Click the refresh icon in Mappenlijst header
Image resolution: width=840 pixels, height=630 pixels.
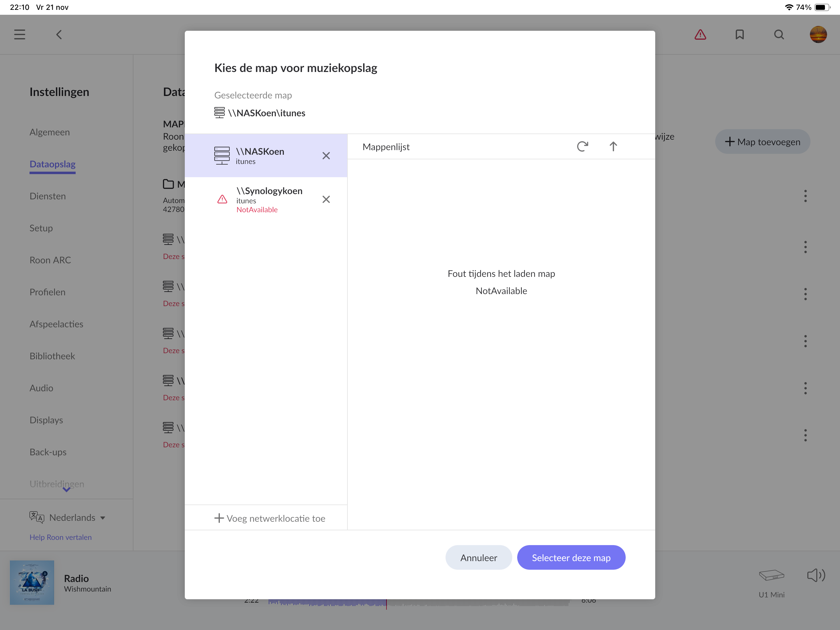582,146
